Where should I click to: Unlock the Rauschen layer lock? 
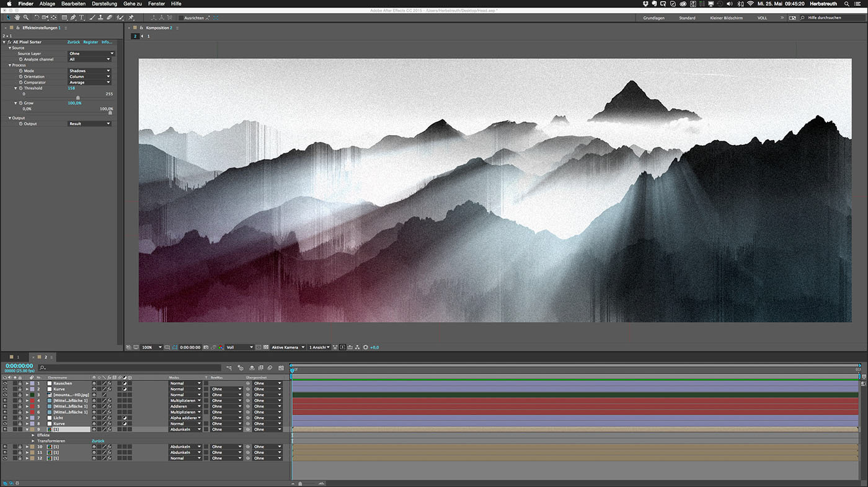point(20,384)
